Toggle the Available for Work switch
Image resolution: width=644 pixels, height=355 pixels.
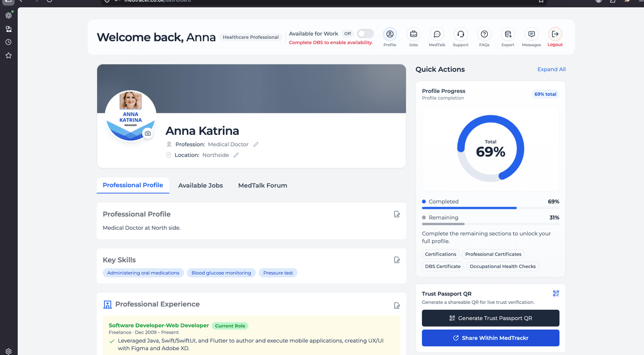pos(365,33)
